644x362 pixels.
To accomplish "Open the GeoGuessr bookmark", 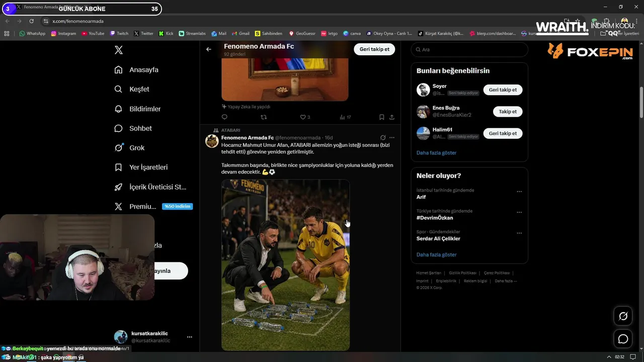I will click(302, 34).
